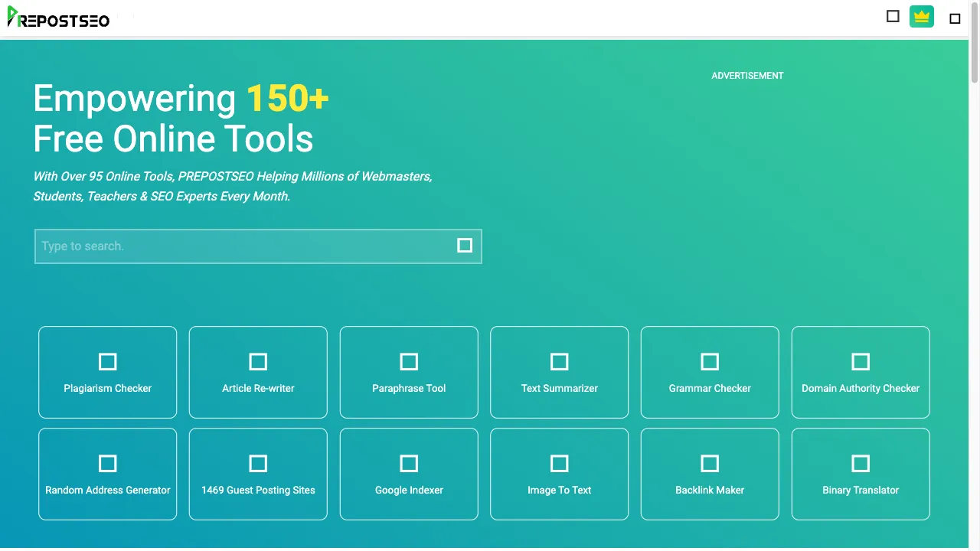Click the search icon in the search box
The height and width of the screenshot is (551, 980).
(465, 245)
